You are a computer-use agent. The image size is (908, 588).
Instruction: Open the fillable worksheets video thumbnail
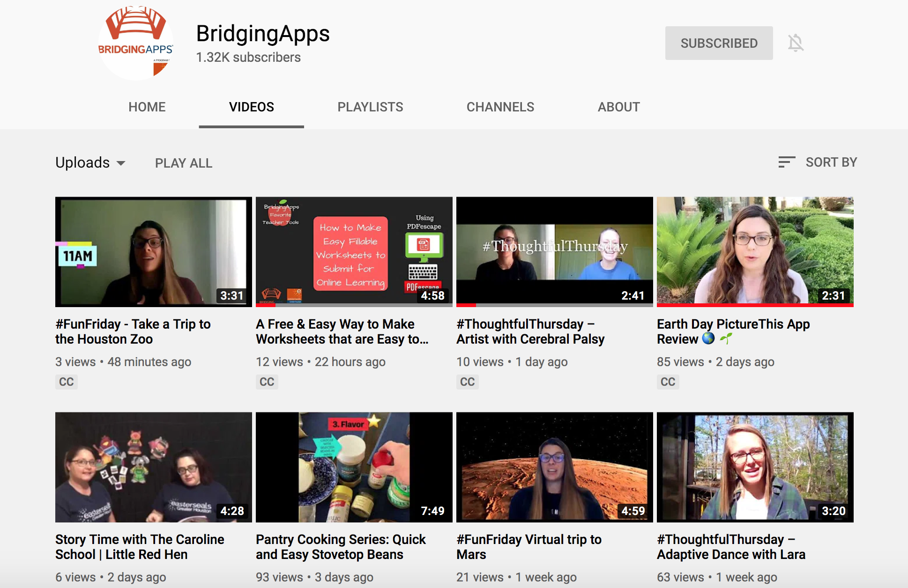[354, 252]
